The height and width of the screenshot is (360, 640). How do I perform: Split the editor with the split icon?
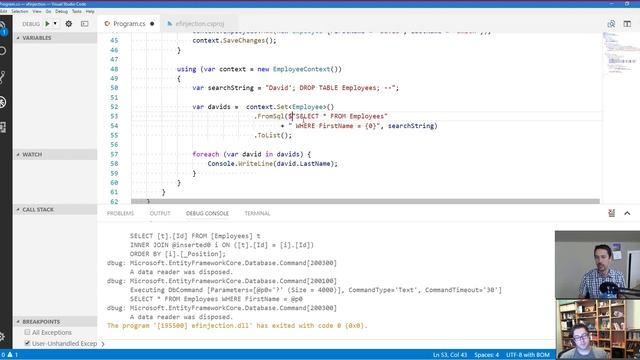(x=627, y=24)
